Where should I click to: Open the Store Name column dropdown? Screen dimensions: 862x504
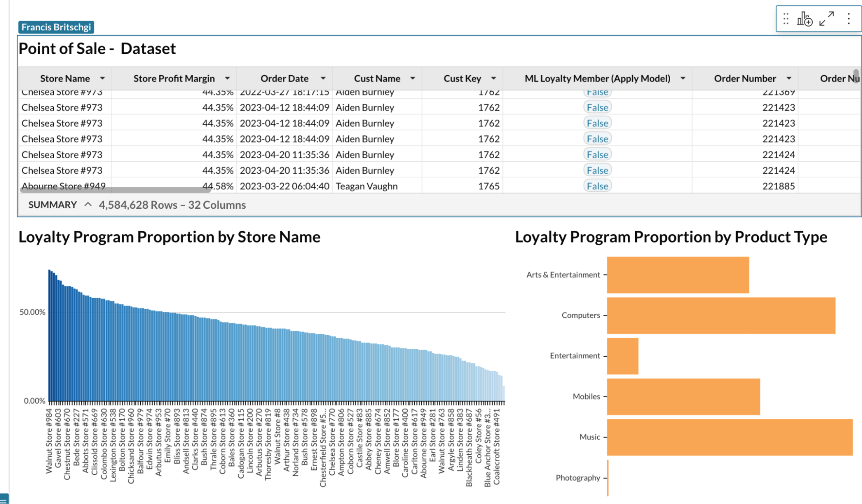102,78
